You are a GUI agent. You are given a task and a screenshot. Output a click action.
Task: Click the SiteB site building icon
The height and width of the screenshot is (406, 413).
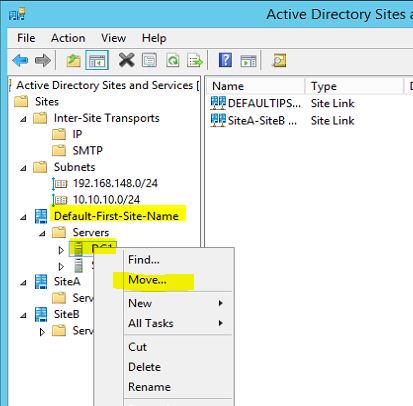pyautogui.click(x=41, y=314)
